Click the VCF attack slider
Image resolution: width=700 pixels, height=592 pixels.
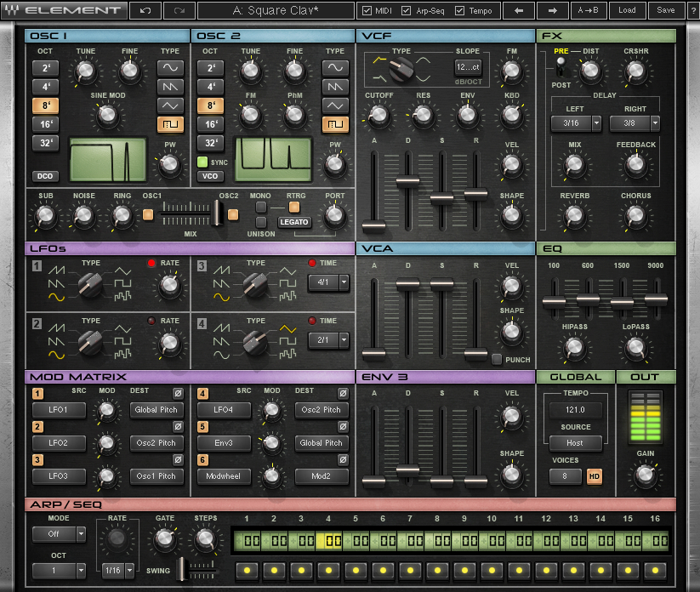coord(373,226)
